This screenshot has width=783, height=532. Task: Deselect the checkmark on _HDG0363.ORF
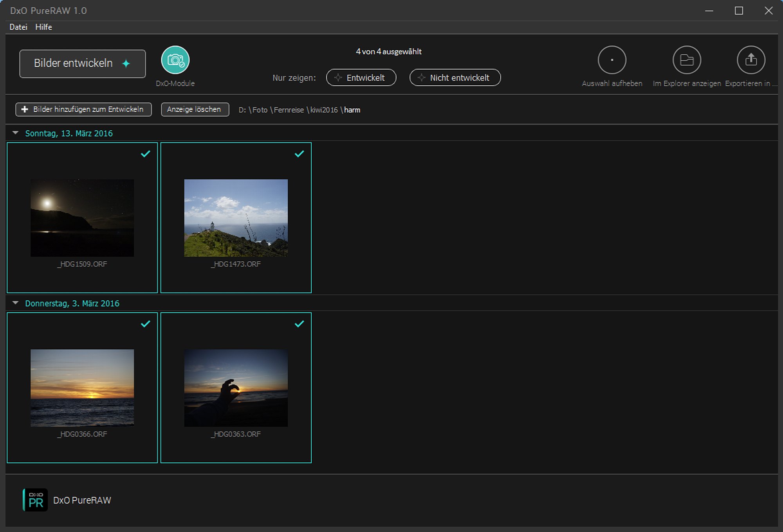click(299, 324)
